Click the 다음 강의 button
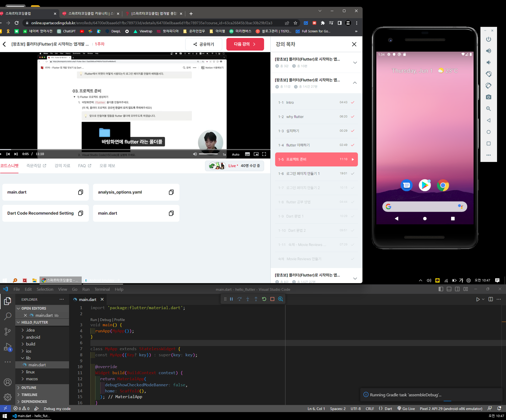 click(245, 44)
